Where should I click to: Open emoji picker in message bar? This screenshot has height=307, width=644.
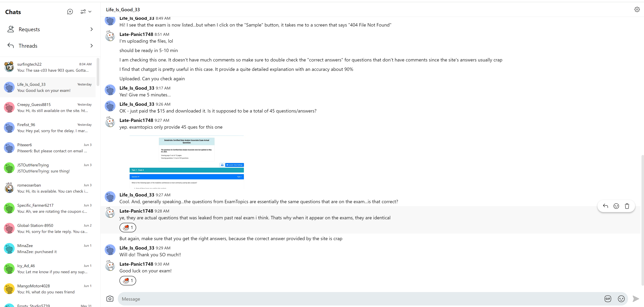(x=621, y=299)
